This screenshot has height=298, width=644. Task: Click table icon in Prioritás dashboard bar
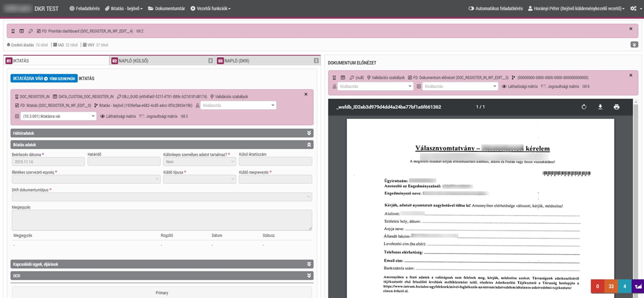coord(22,31)
